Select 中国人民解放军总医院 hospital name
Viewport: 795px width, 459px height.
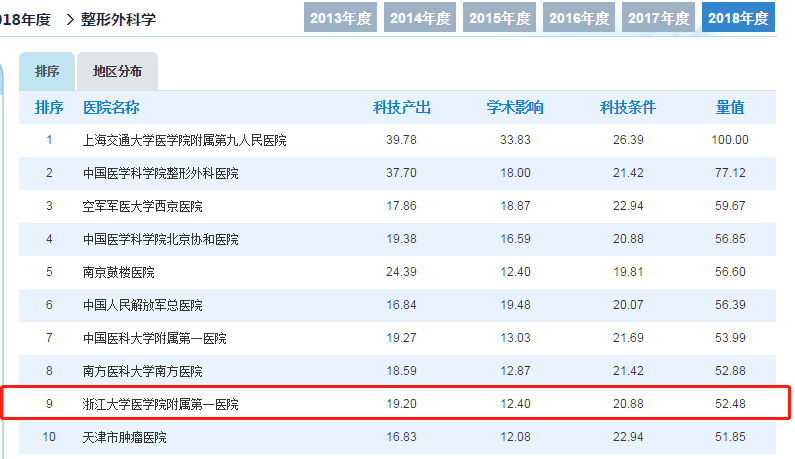142,305
